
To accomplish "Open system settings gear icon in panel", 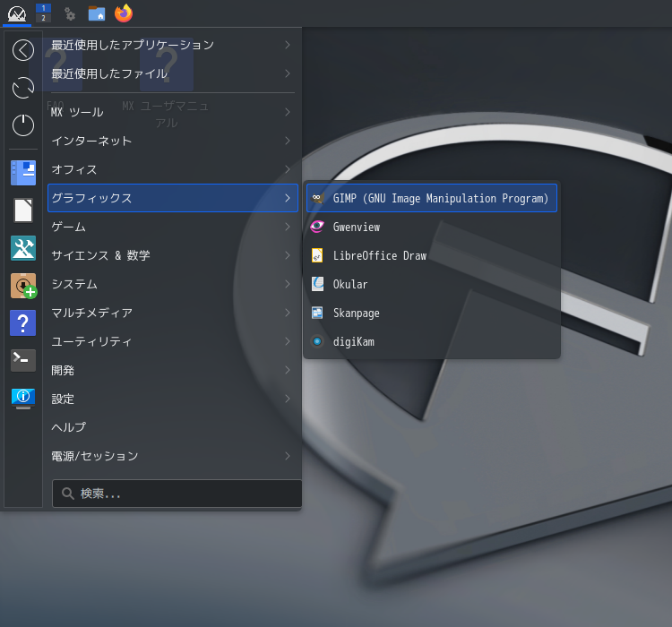I will point(70,14).
